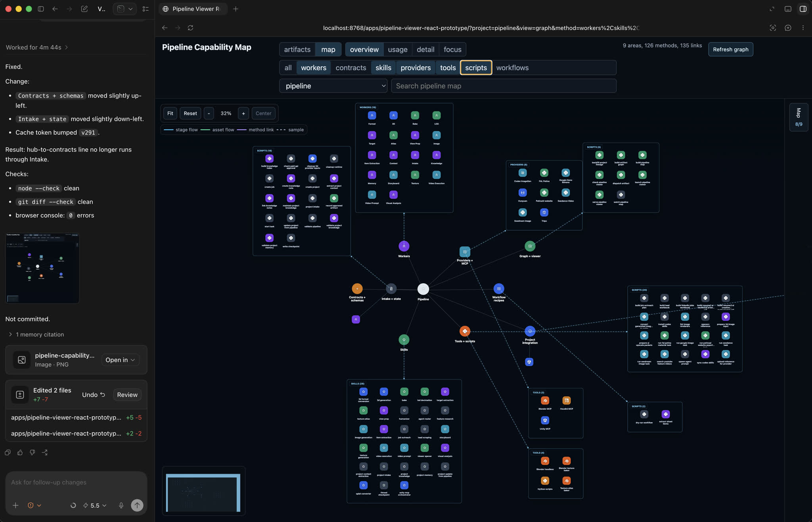Select the map view tab

pyautogui.click(x=328, y=50)
